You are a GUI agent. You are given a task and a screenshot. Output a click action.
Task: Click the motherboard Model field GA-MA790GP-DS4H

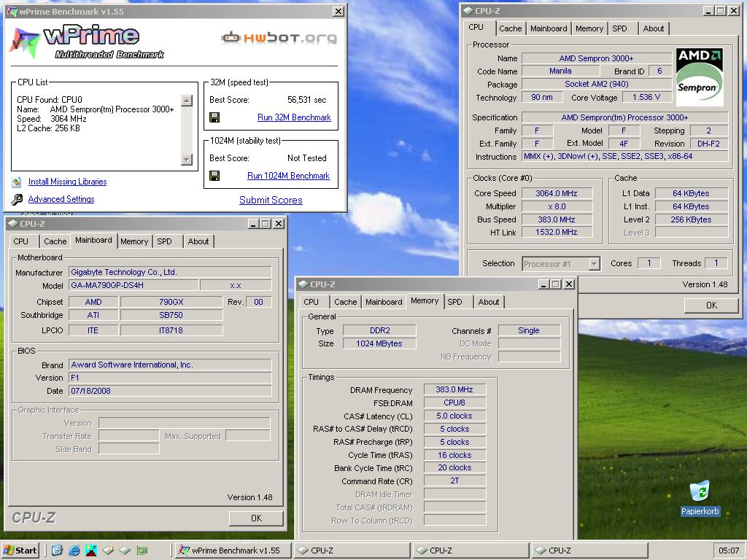(134, 285)
